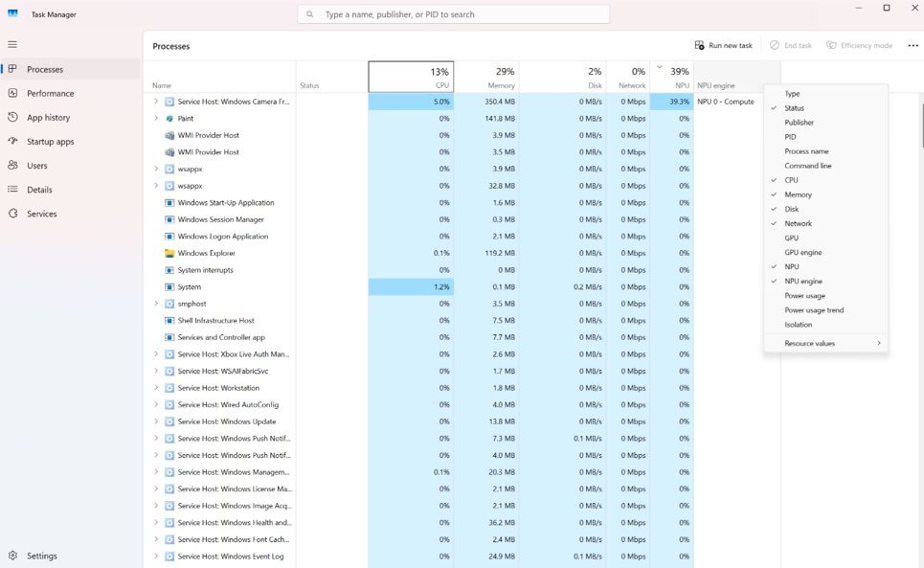
Task: Click the Processes sidebar icon
Action: click(12, 69)
